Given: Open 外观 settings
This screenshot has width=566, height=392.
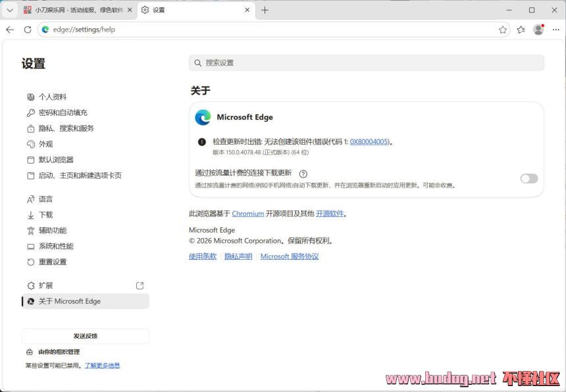Looking at the screenshot, I should click(86, 144).
